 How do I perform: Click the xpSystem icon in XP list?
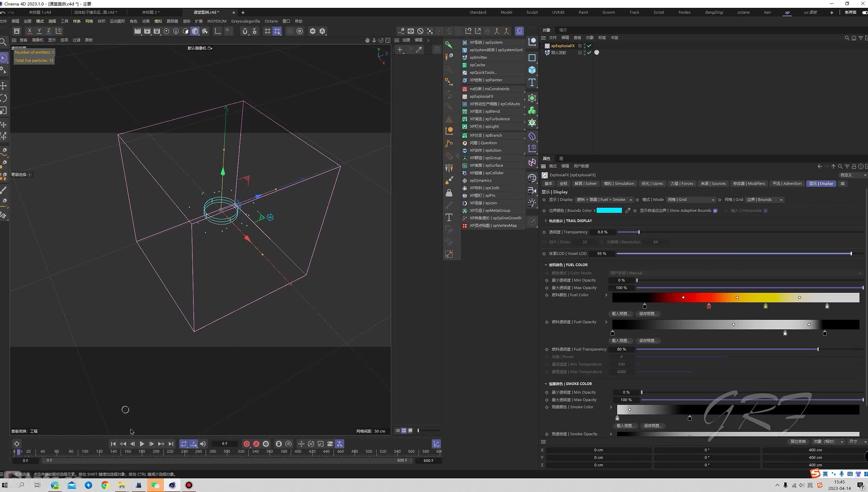point(464,42)
